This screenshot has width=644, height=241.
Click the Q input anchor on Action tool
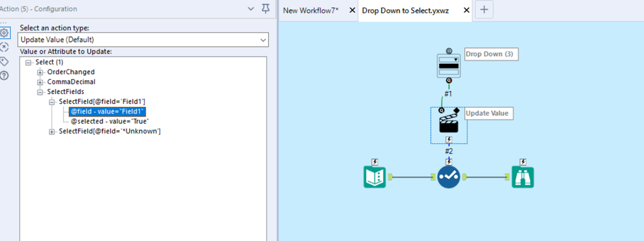click(442, 110)
